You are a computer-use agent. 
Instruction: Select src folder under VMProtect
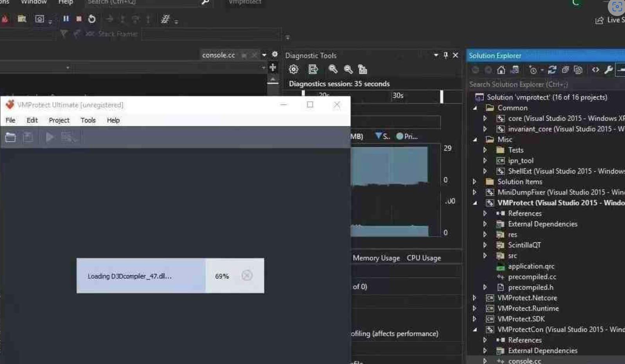(x=512, y=256)
